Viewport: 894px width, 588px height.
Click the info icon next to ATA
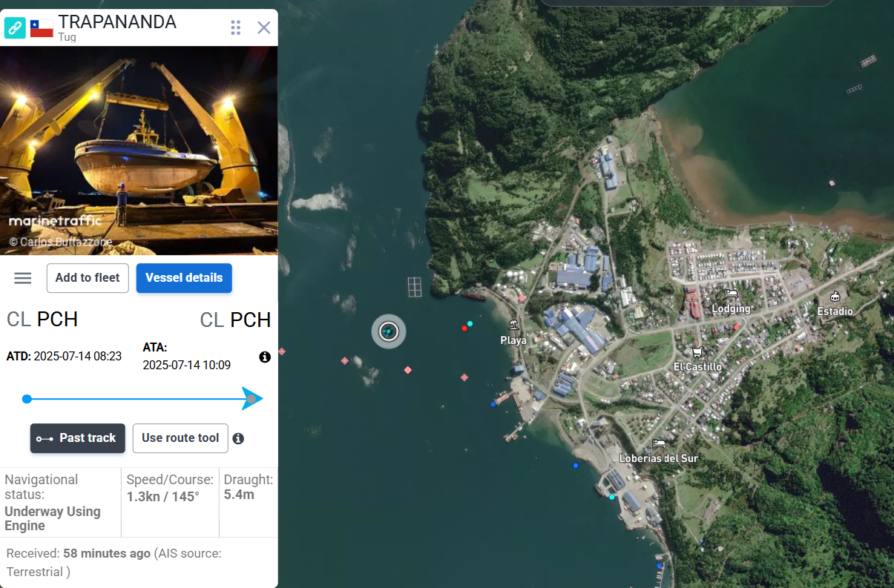point(265,357)
